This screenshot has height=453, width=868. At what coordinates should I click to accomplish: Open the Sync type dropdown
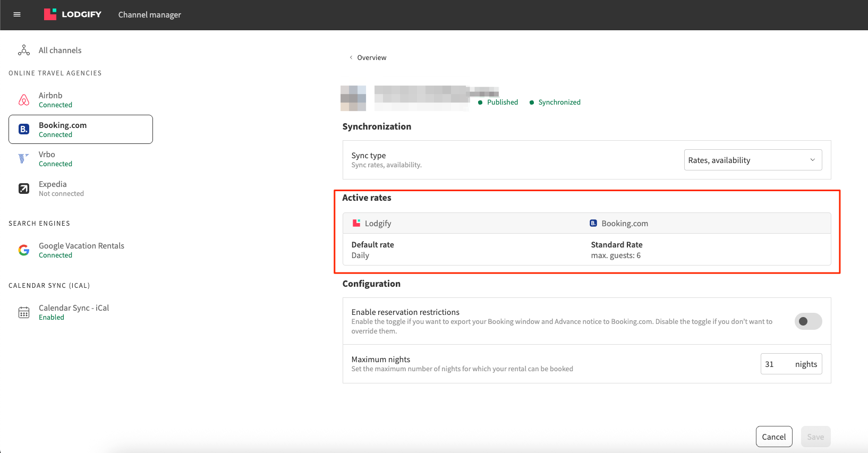click(x=752, y=160)
